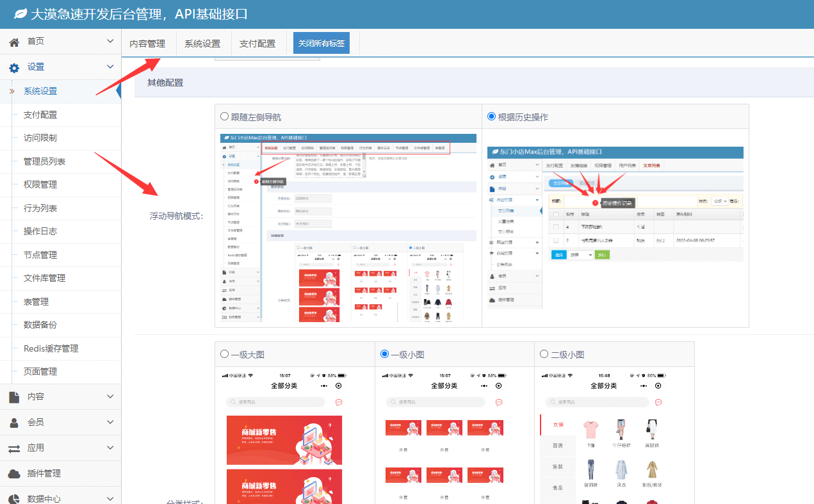The height and width of the screenshot is (504, 814).
Task: Click the user icon beside 会员
Action: [x=14, y=423]
